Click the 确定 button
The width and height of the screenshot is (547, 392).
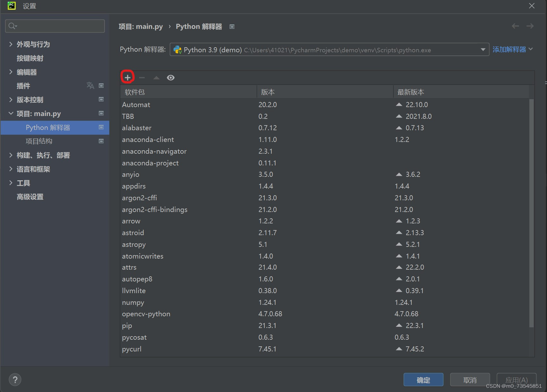pyautogui.click(x=423, y=380)
